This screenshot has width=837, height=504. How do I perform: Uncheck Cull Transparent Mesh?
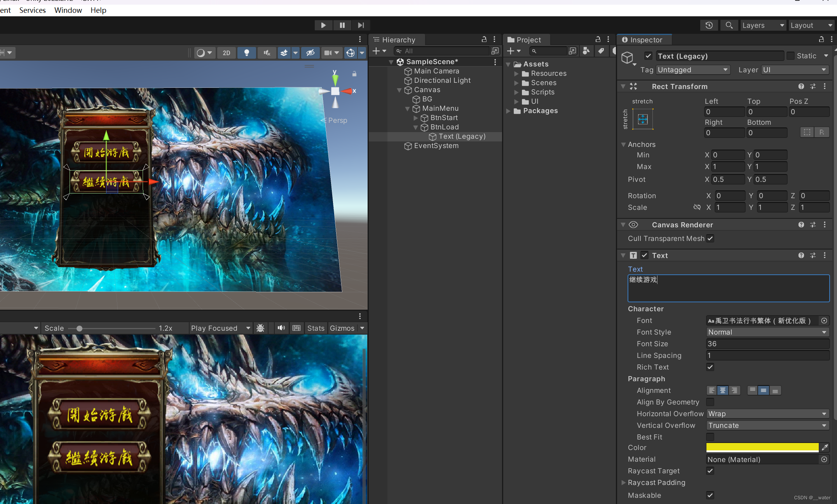(x=710, y=238)
